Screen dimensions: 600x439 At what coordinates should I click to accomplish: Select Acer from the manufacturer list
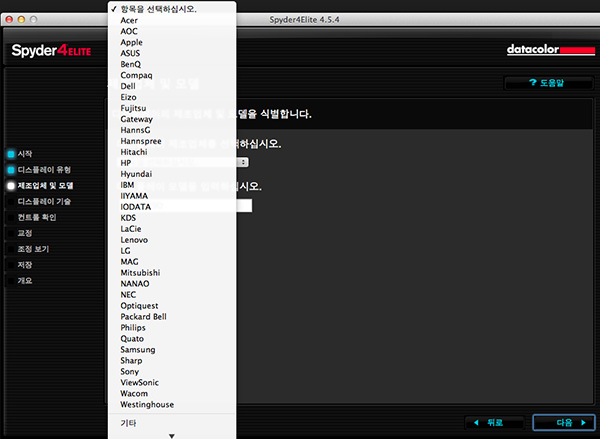(131, 20)
